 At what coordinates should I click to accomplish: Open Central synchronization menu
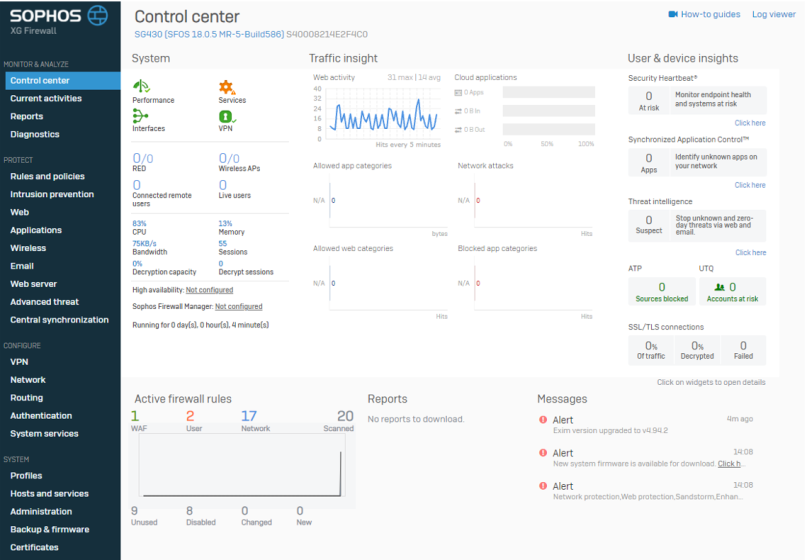pyautogui.click(x=60, y=320)
